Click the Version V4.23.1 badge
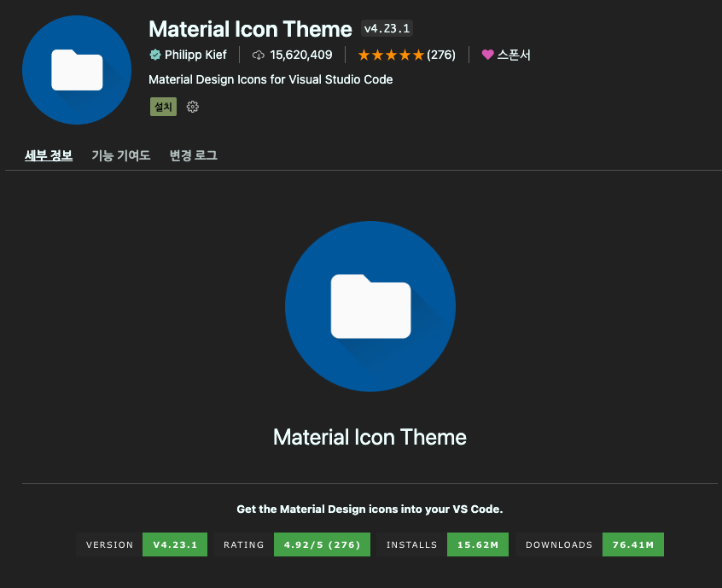Viewport: 722px width, 588px height. (x=142, y=544)
